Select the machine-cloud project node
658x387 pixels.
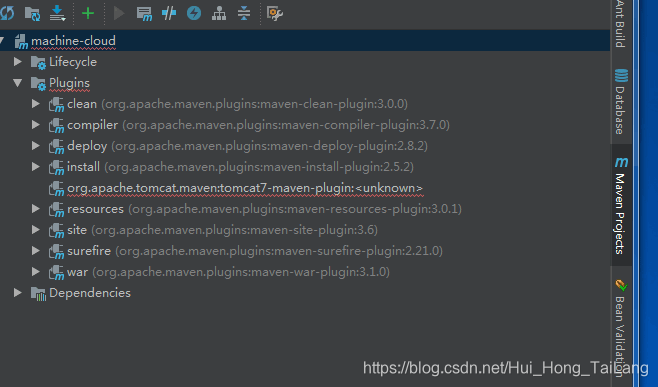pos(305,41)
